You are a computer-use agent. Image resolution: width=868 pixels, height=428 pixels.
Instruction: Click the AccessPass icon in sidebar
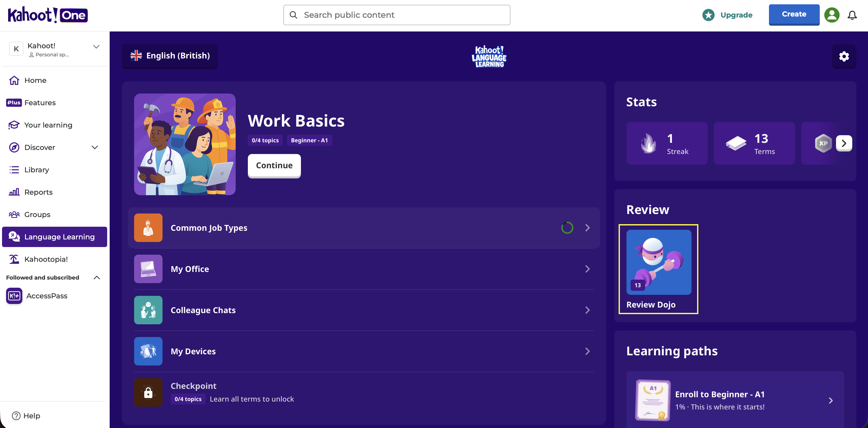[x=14, y=296]
